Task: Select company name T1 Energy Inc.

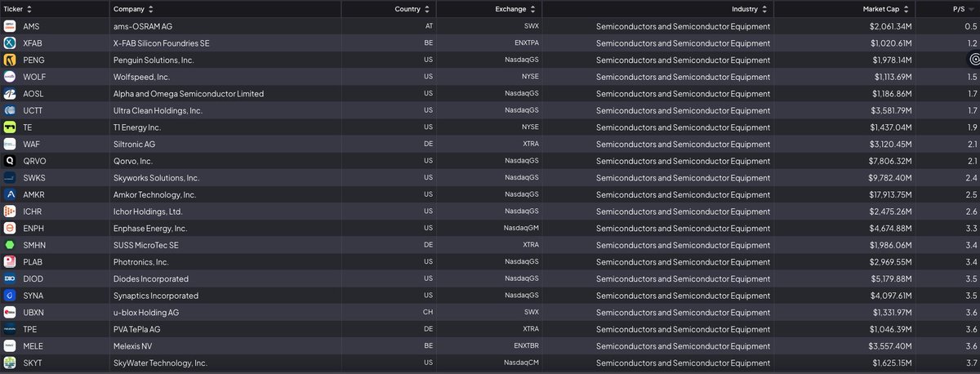Action: (x=137, y=127)
